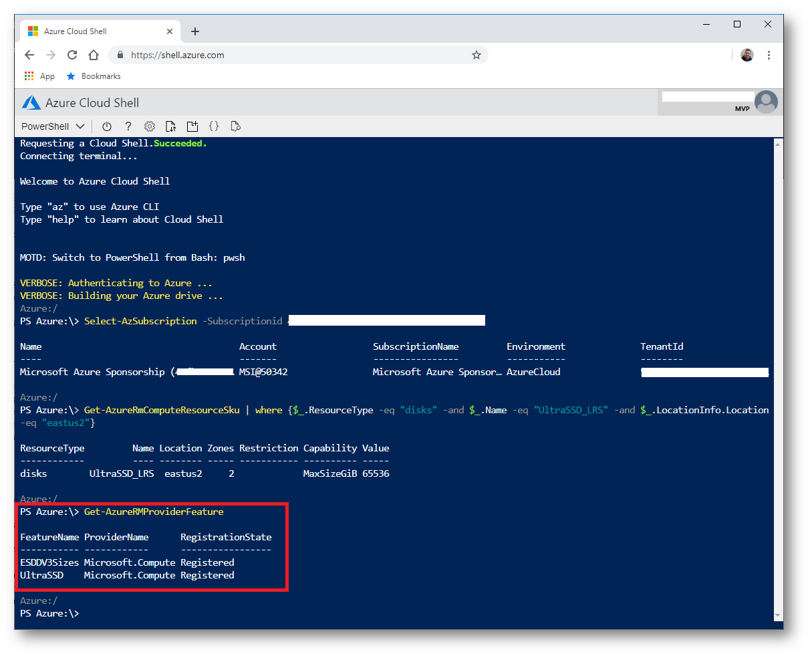Click the 'ResourceType' column header

tap(52, 448)
